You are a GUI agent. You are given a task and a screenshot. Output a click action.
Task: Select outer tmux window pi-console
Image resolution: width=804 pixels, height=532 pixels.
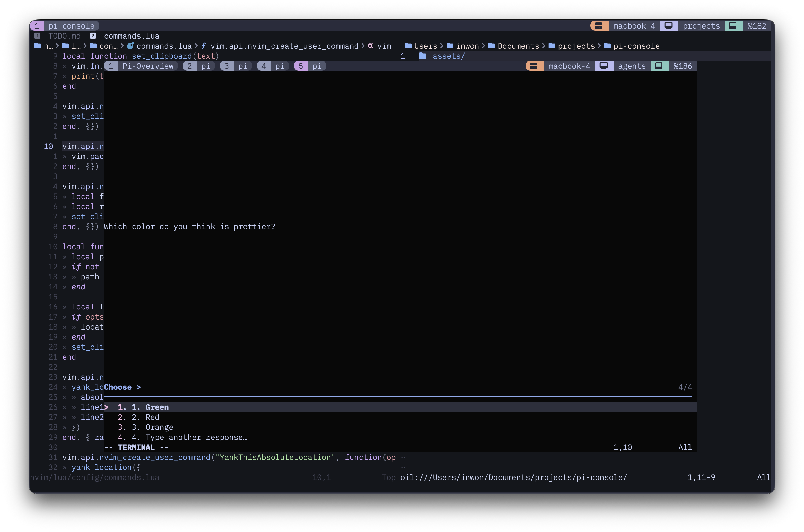pos(65,26)
